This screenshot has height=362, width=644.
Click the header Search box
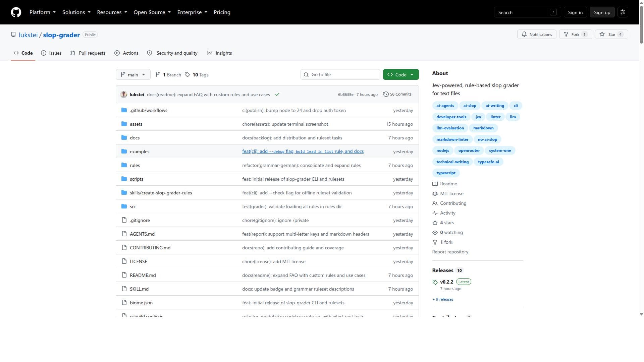[x=527, y=12]
